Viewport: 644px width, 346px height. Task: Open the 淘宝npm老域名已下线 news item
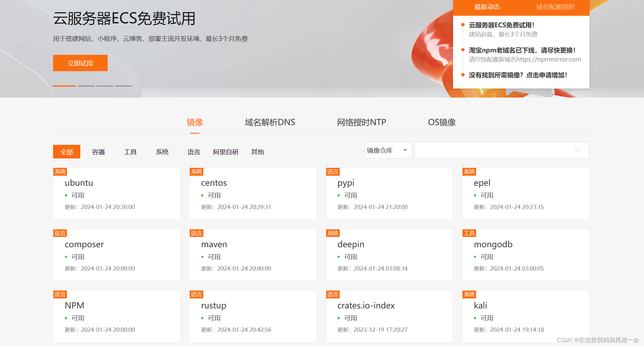pos(522,50)
